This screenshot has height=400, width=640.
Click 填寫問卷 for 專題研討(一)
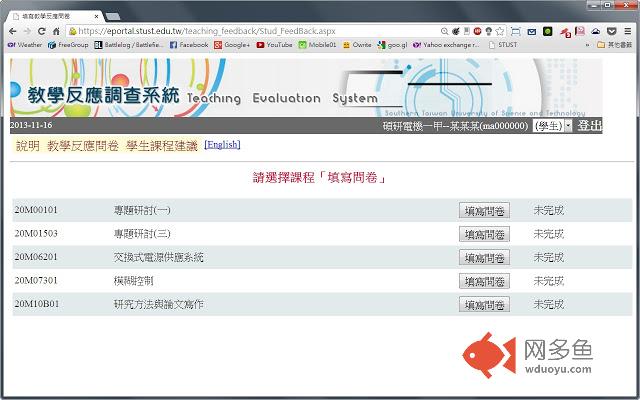(x=484, y=211)
